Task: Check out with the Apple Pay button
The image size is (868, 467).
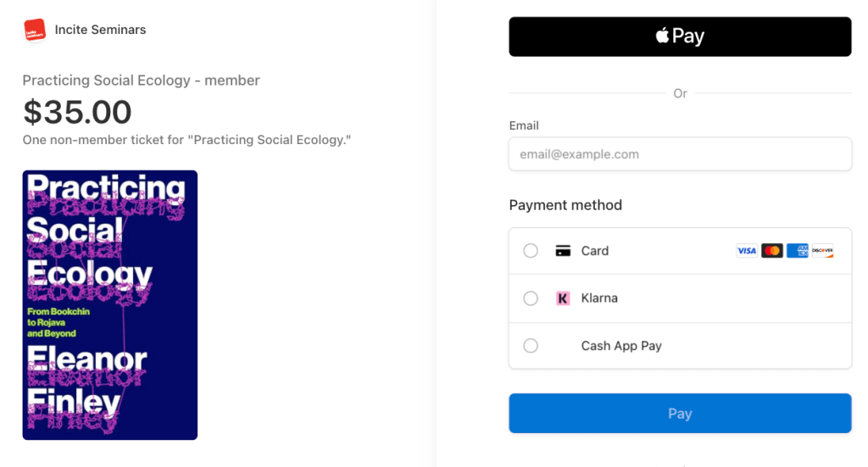Action: [x=680, y=36]
